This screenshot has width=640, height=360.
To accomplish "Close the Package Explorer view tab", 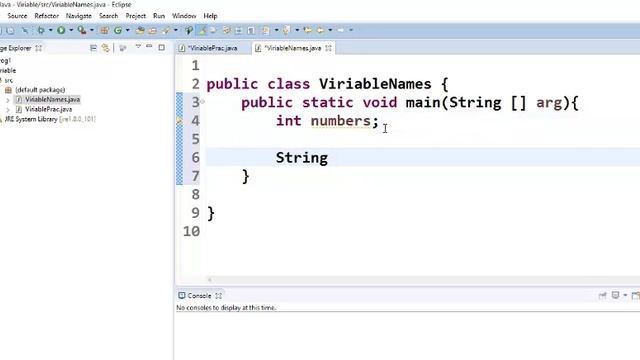I will [x=38, y=48].
